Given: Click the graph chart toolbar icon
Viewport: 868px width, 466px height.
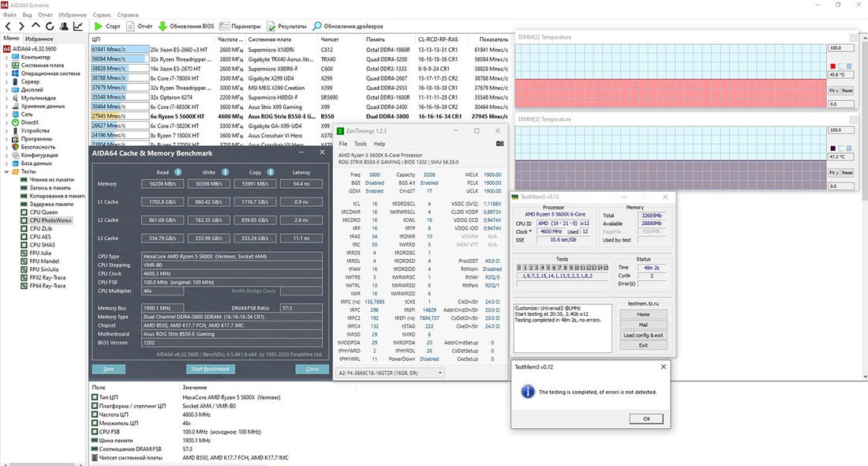Looking at the screenshot, I should pos(78,26).
